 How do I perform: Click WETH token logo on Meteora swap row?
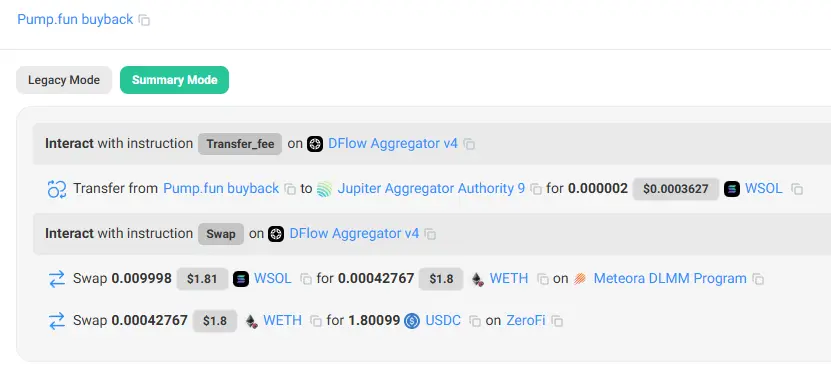coord(478,279)
